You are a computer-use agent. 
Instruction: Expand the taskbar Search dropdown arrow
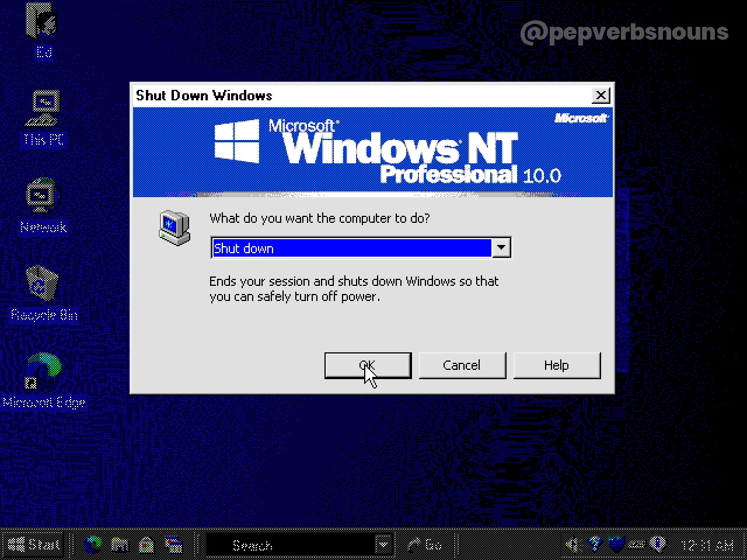coord(383,545)
